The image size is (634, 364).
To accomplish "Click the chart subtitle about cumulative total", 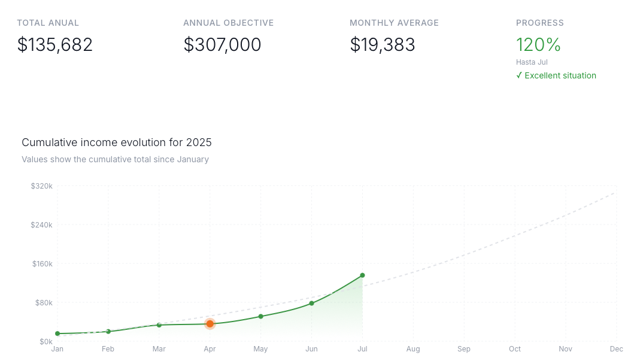I will click(x=115, y=159).
